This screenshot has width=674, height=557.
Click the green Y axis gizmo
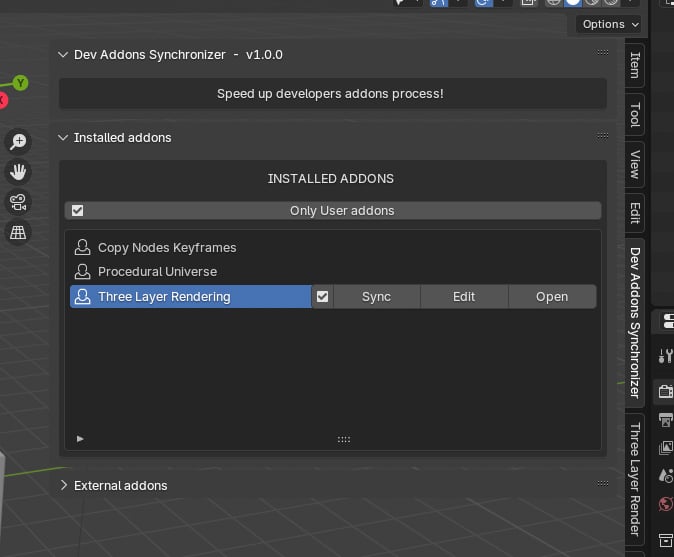[20, 83]
